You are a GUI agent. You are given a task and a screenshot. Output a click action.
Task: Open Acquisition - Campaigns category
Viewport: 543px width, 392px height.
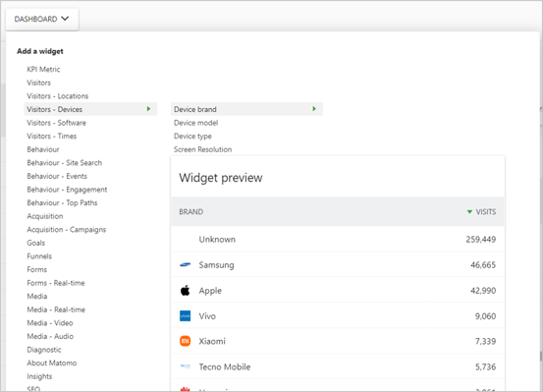[67, 230]
